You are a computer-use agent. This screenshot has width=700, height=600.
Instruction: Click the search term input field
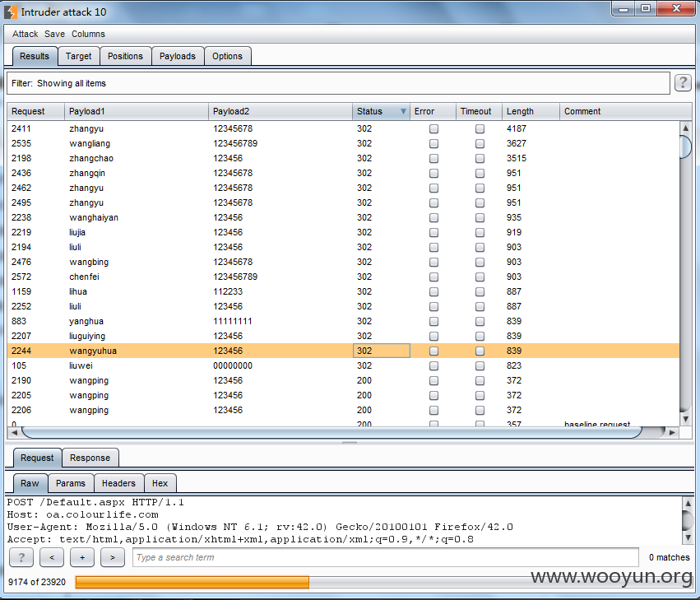[x=385, y=557]
